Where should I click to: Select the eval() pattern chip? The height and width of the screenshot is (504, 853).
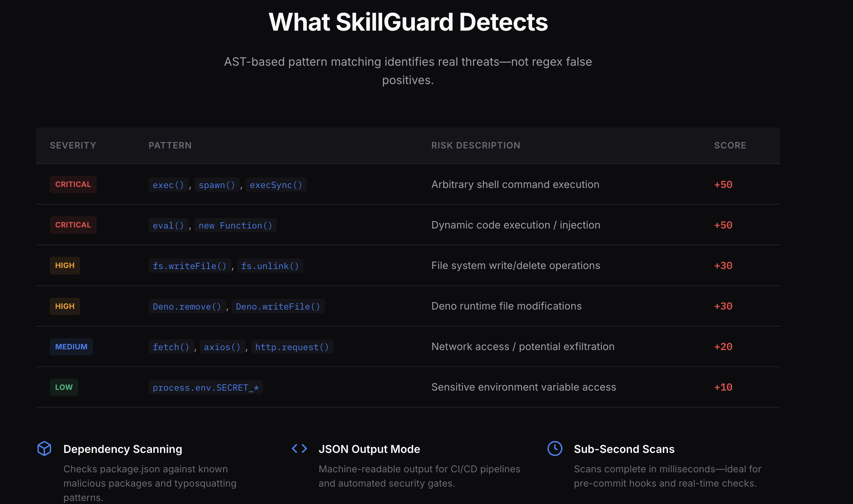point(168,225)
